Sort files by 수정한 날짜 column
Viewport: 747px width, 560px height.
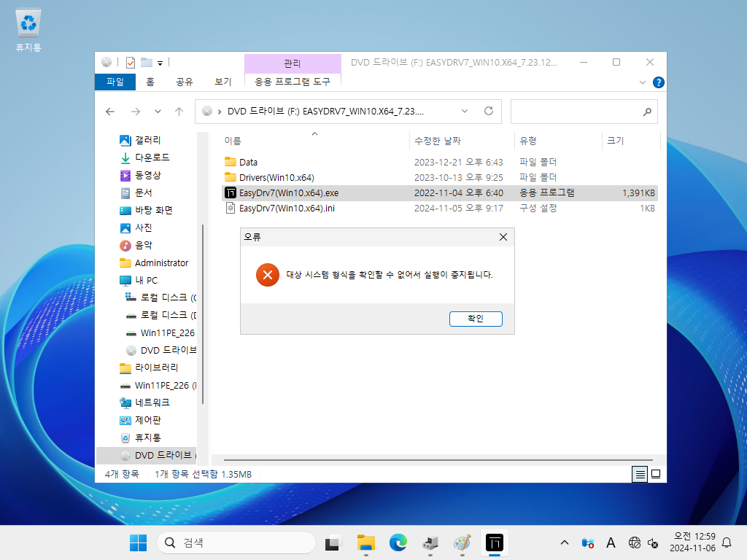tap(462, 141)
